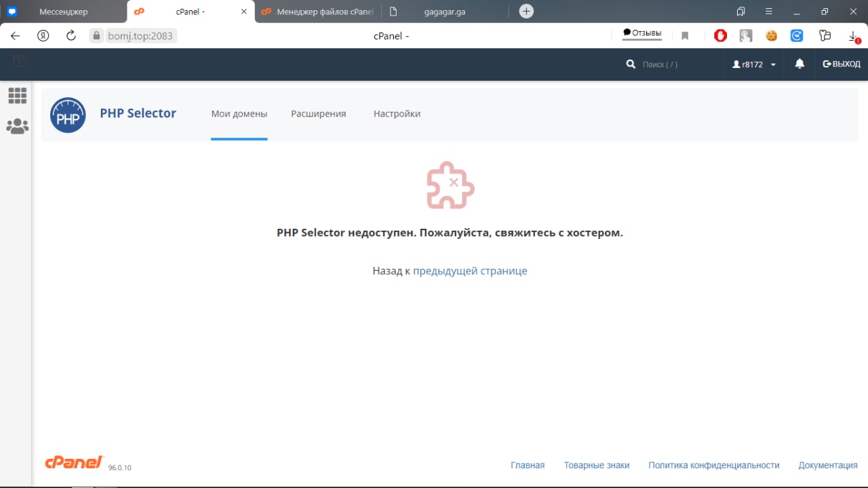
Task: Open the Политика конфиденциальности link
Action: [x=714, y=466]
